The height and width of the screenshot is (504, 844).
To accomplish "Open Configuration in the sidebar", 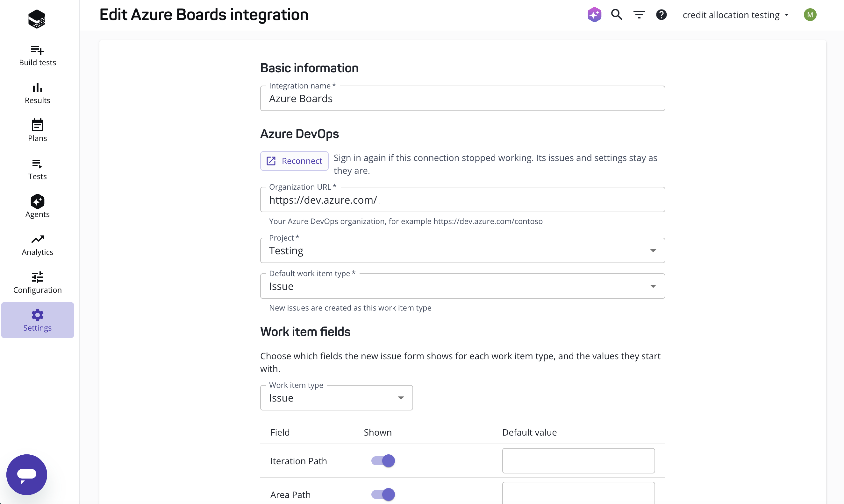I will (x=37, y=283).
